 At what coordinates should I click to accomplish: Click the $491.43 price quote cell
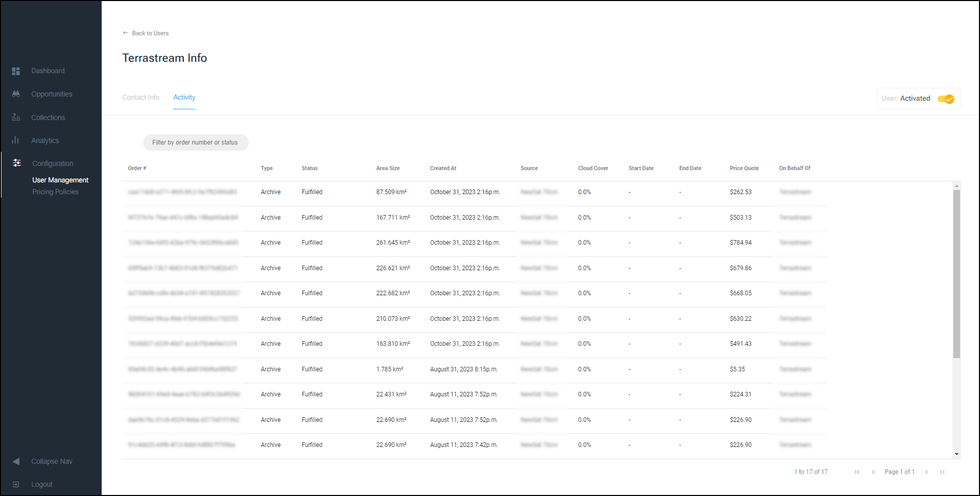741,344
